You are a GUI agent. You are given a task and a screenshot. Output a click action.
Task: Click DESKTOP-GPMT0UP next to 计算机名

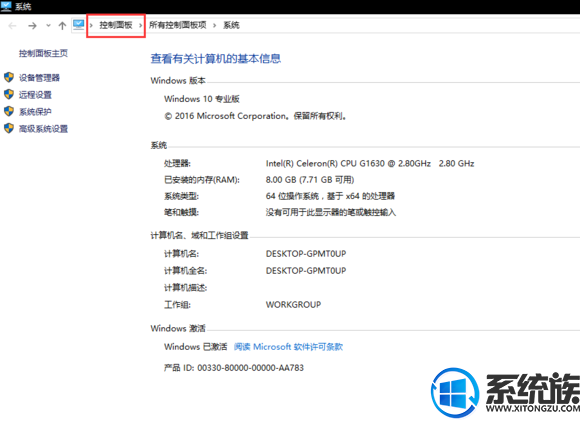[x=306, y=253]
